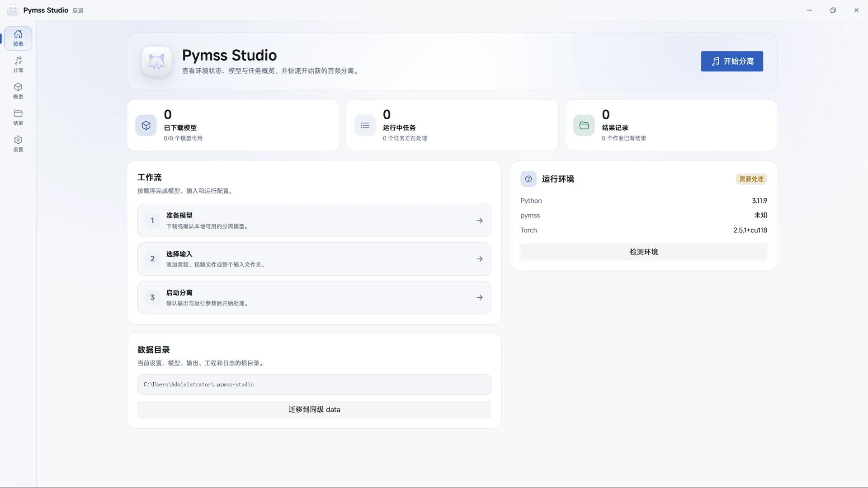Click the 运行环境 heading text
This screenshot has height=488, width=868.
(558, 179)
